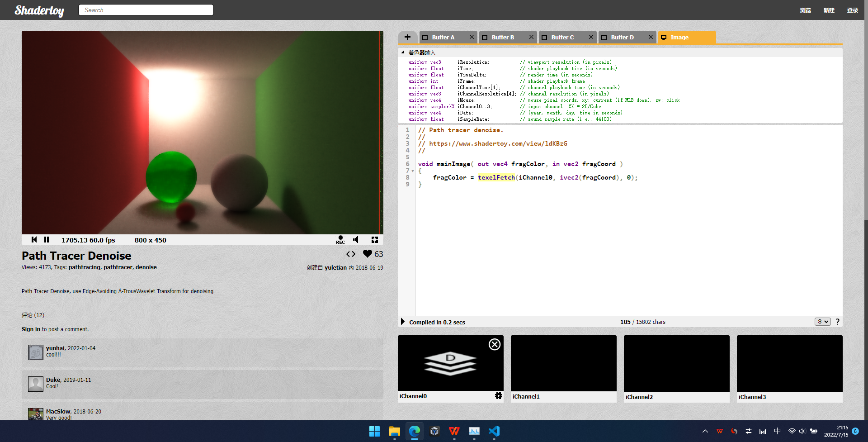Click the Sign In header link
Image resolution: width=868 pixels, height=442 pixels.
pos(852,10)
